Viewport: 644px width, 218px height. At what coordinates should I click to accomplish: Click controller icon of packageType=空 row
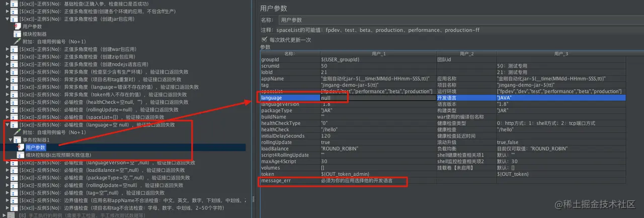(x=13, y=178)
